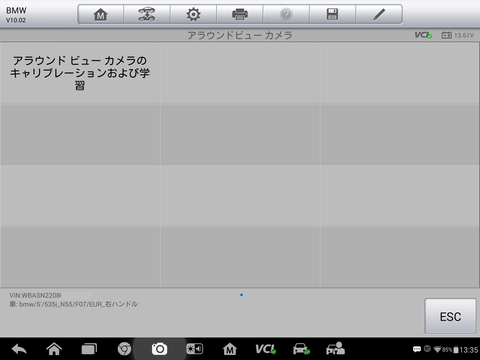Open vehicle diagnostics shortcut car icon
The image size is (480, 360).
click(x=301, y=349)
